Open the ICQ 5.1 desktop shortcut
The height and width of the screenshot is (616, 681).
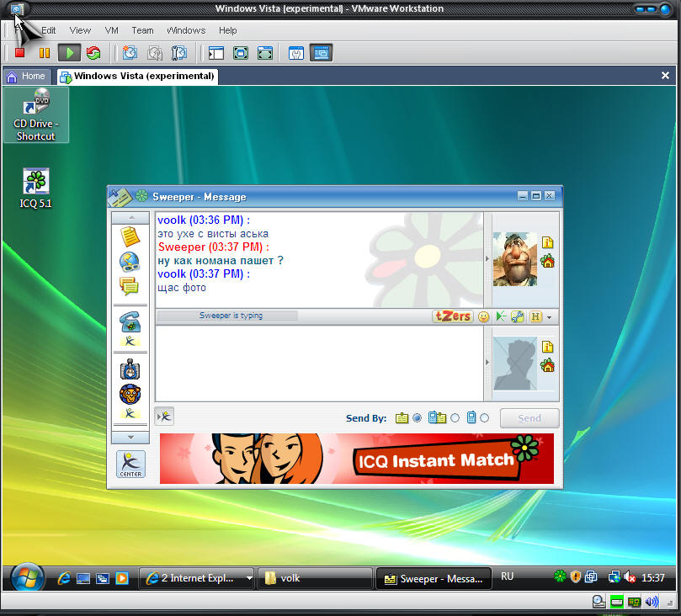pyautogui.click(x=35, y=188)
